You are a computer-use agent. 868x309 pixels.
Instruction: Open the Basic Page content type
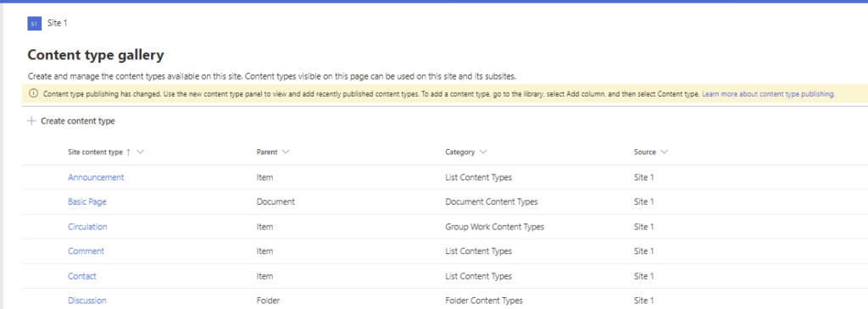[87, 201]
